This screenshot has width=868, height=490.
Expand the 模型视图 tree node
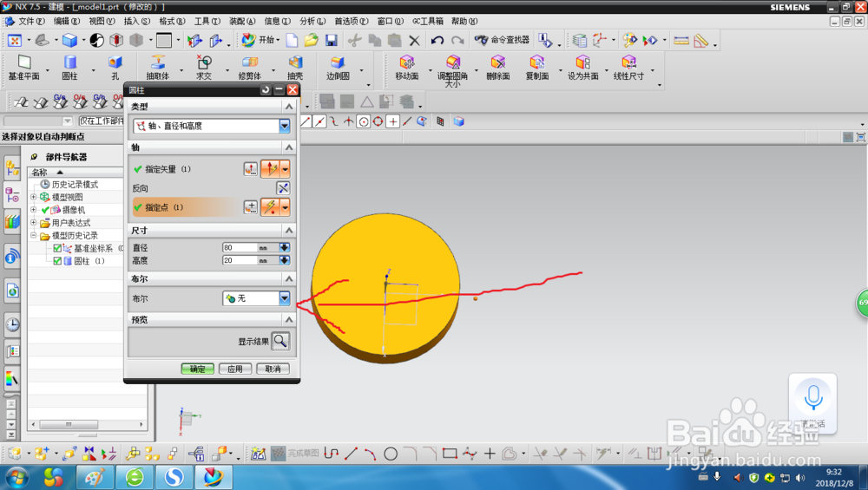[x=33, y=197]
